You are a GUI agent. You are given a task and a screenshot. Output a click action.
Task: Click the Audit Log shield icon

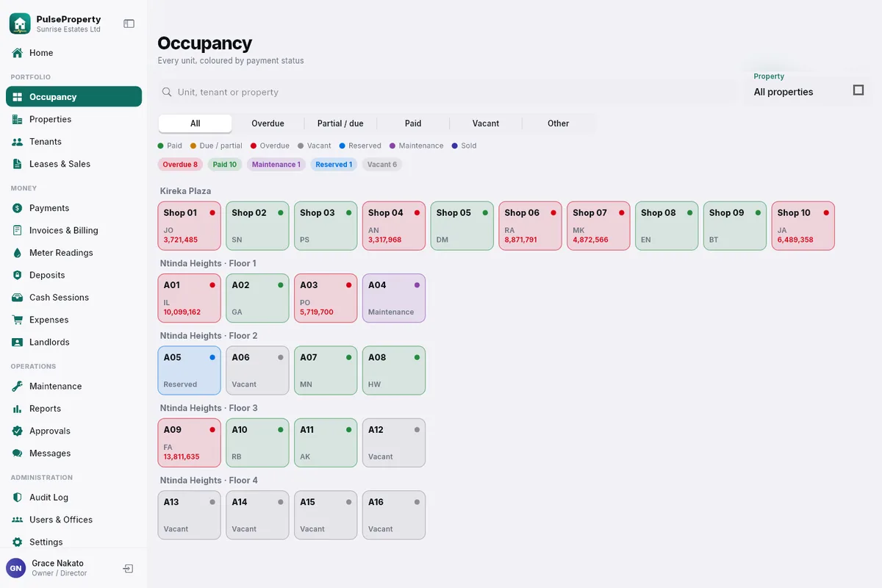[x=17, y=498]
